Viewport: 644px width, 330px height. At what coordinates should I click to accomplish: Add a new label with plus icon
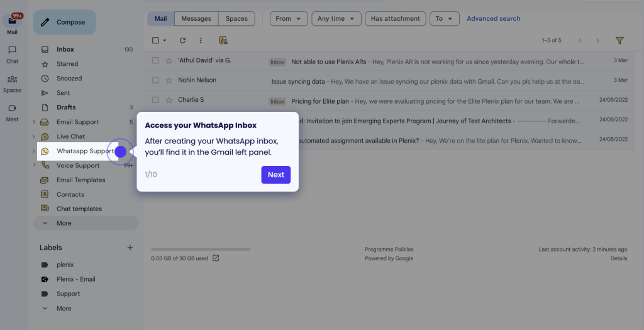click(x=130, y=248)
